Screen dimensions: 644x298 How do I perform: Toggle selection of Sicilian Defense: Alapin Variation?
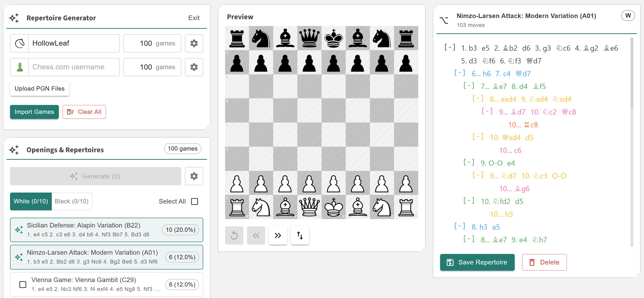(19, 230)
